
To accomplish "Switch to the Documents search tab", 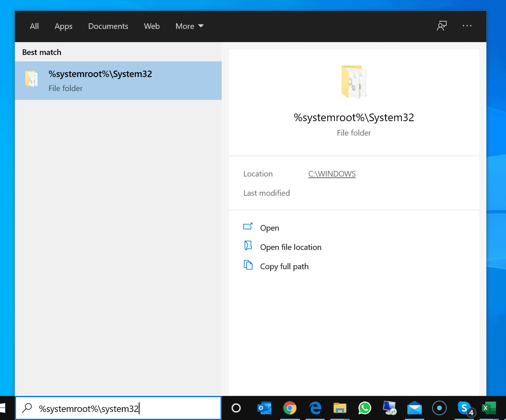I will (108, 26).
